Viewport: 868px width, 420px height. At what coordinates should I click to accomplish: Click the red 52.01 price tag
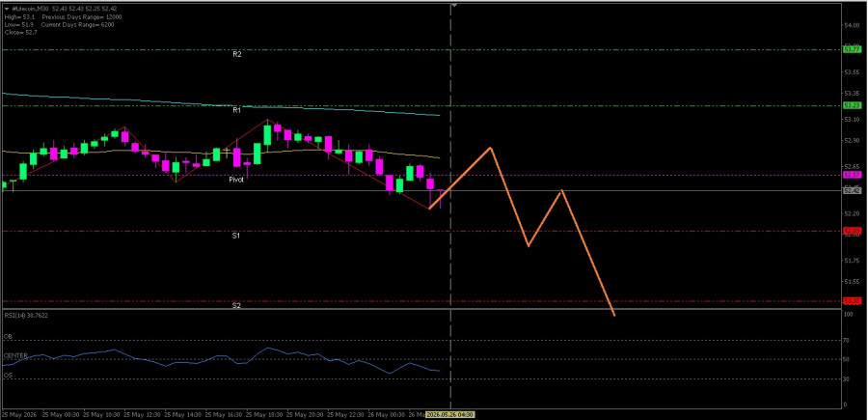coord(851,231)
